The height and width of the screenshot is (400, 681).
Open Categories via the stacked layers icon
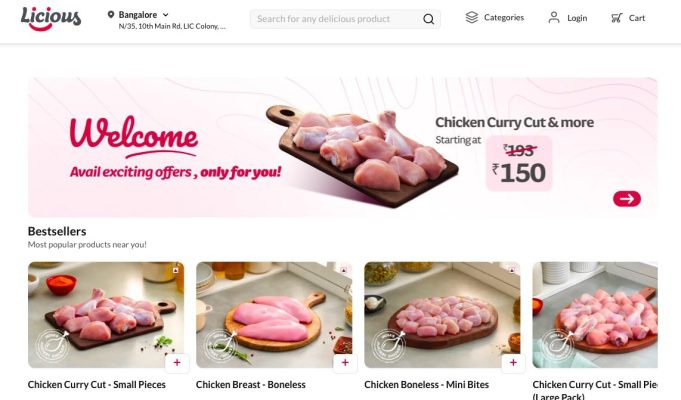(472, 17)
